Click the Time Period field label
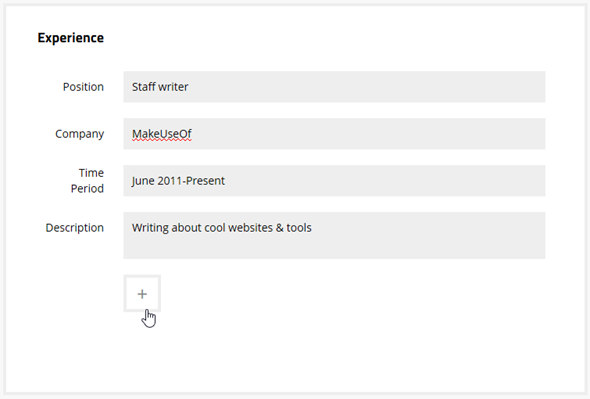This screenshot has height=399, width=590. [x=87, y=181]
